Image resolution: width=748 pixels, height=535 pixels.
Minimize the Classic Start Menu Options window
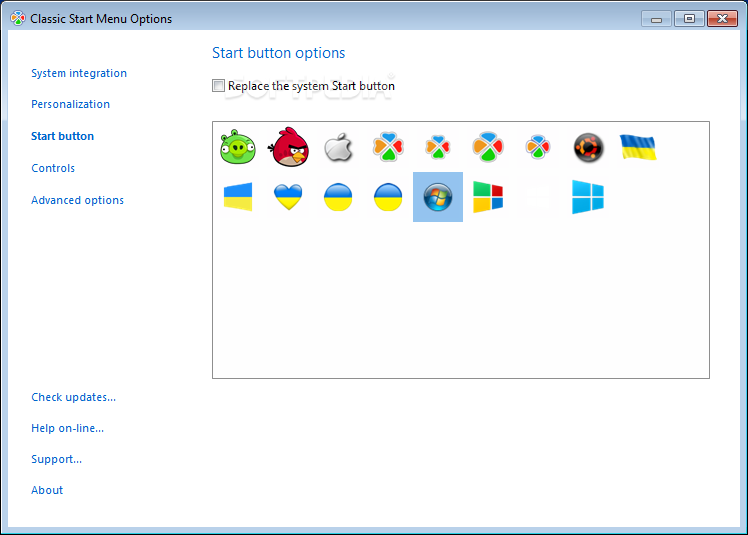(656, 19)
